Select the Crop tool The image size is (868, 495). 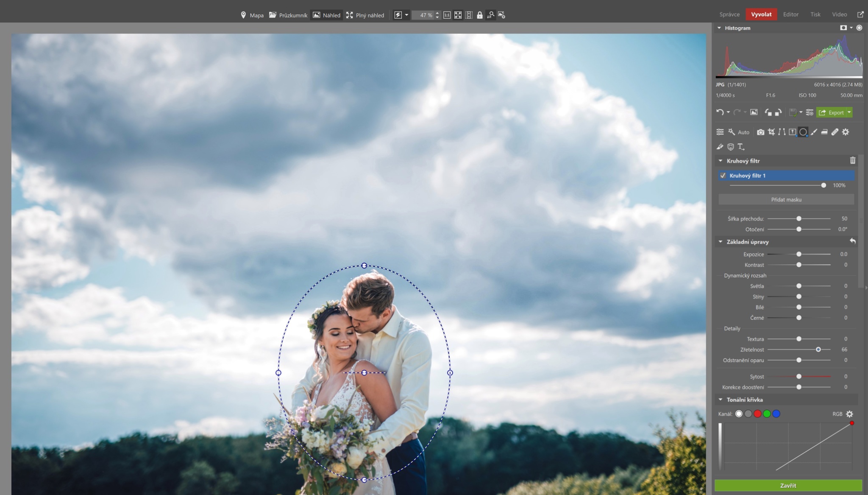[x=771, y=132]
